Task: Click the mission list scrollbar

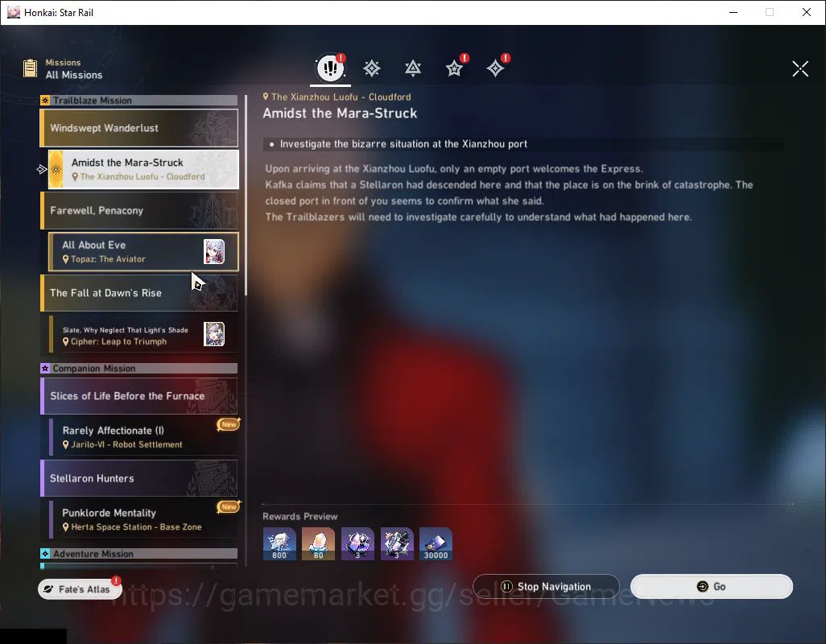Action: 246,195
